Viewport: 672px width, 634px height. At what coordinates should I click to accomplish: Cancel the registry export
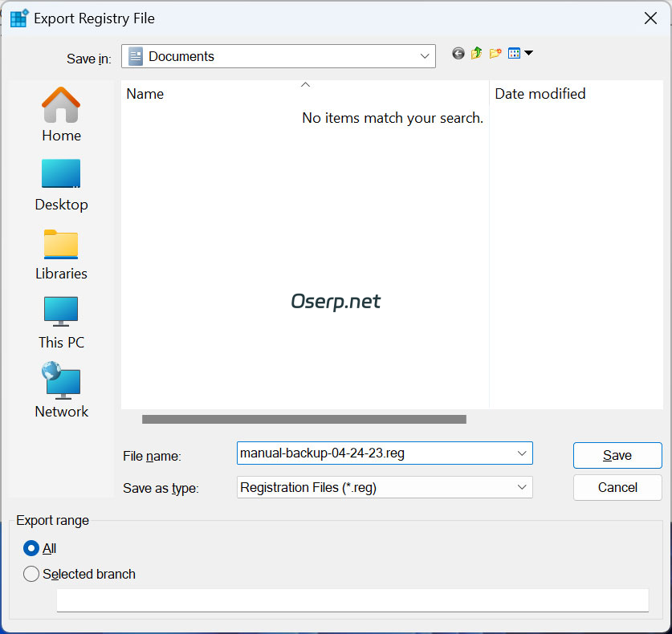617,487
